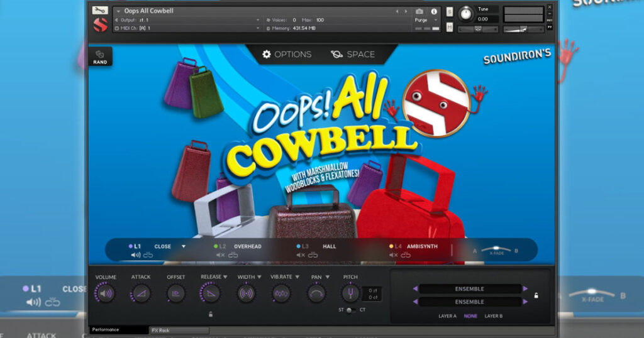The image size is (644, 338).
Task: Click the left arrow of the top Ensemble selector
Action: [x=415, y=289]
